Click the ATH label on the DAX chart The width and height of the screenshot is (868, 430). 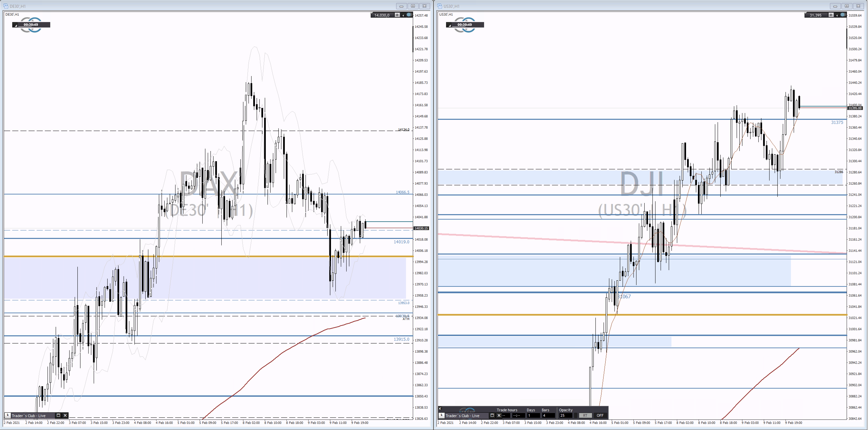(406, 319)
